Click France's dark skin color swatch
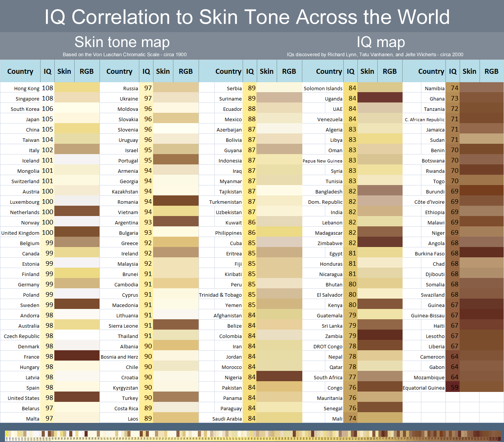Viewport: 504px width, 442px height. pos(77,356)
